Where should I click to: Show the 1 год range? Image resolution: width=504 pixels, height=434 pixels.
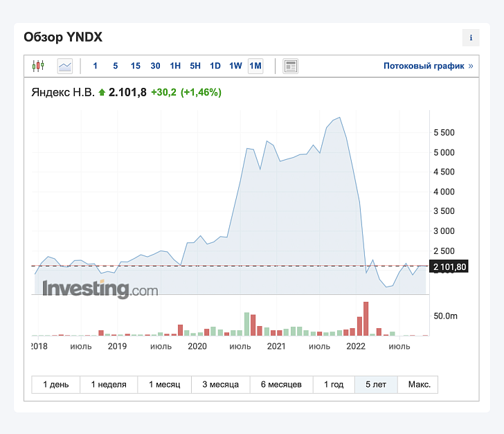(334, 384)
